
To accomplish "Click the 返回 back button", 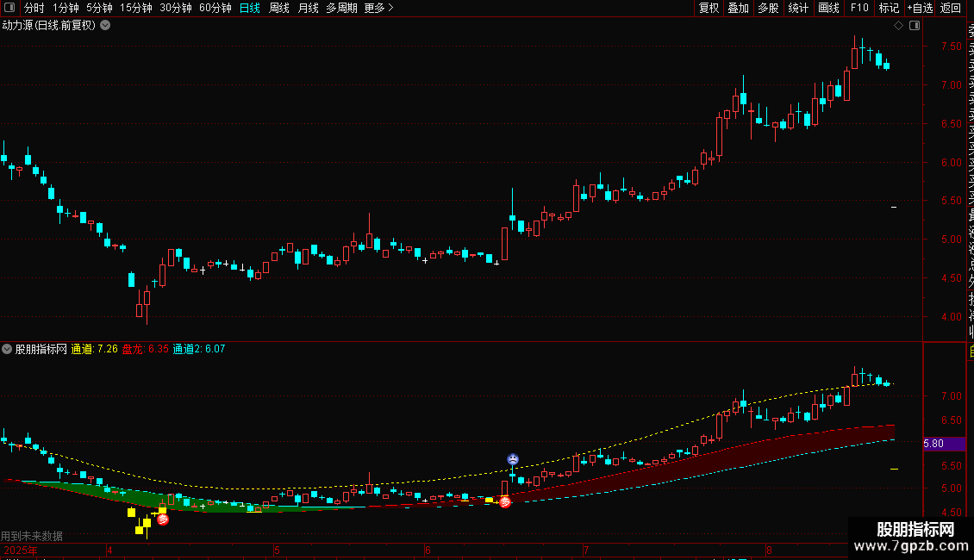I will click(951, 8).
